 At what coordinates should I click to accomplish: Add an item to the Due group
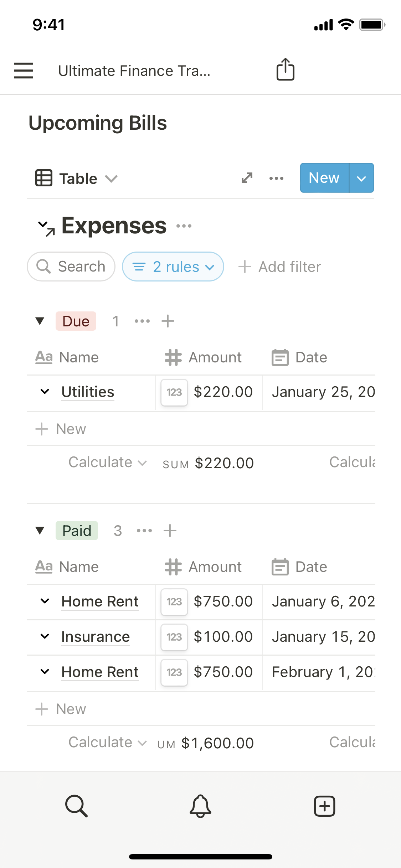[x=168, y=321]
